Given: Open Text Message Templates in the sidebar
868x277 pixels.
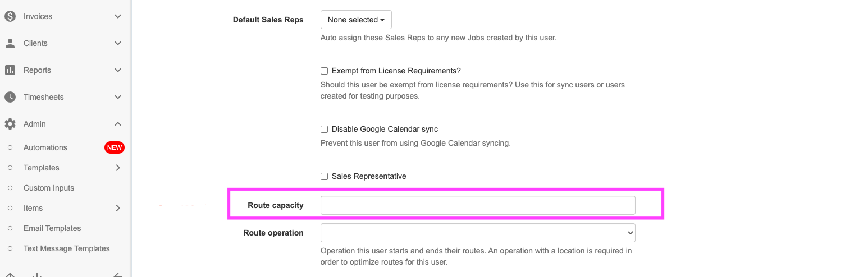Looking at the screenshot, I should pos(67,248).
